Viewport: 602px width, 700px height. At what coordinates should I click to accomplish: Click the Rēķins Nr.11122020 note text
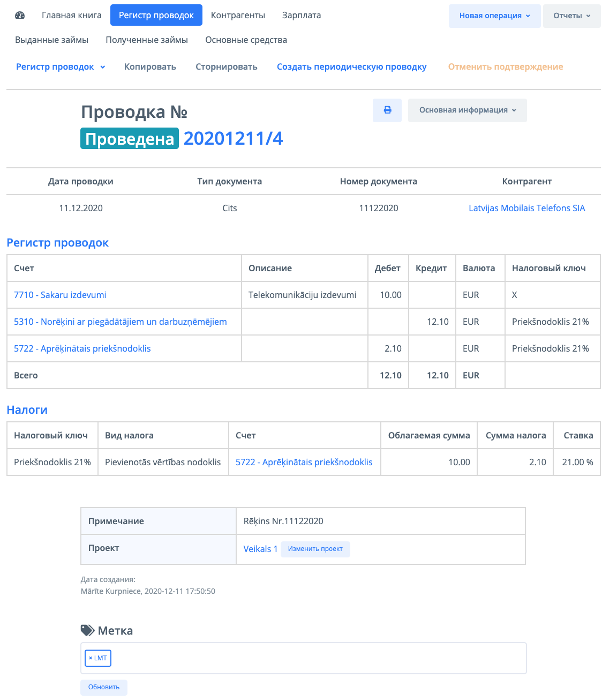click(x=283, y=521)
